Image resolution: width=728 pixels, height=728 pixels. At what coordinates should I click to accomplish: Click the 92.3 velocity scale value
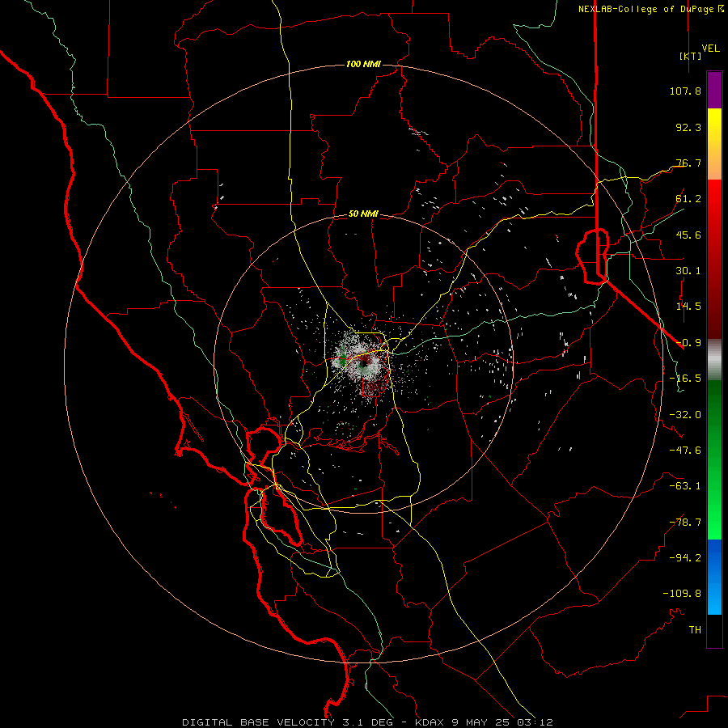pyautogui.click(x=688, y=127)
